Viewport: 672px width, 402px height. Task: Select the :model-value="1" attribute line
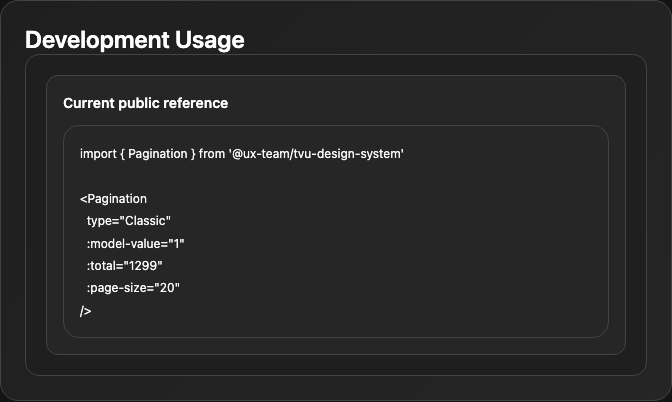click(x=135, y=244)
